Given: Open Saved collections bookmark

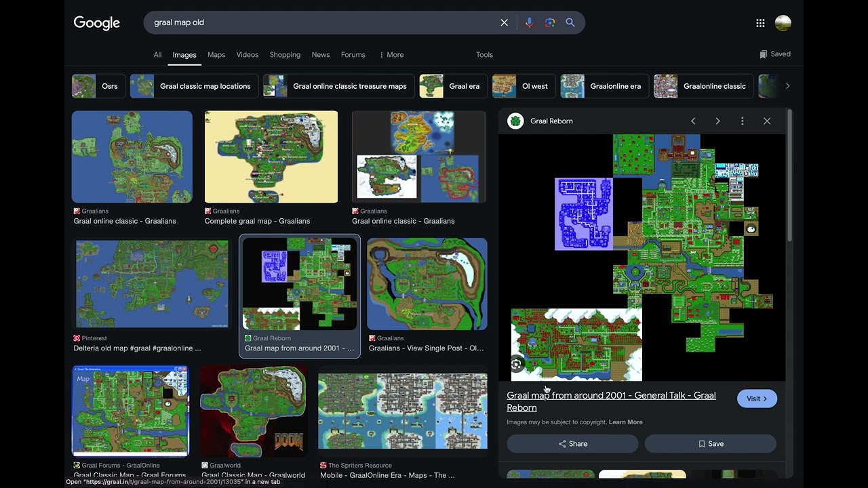Looking at the screenshot, I should pyautogui.click(x=774, y=54).
